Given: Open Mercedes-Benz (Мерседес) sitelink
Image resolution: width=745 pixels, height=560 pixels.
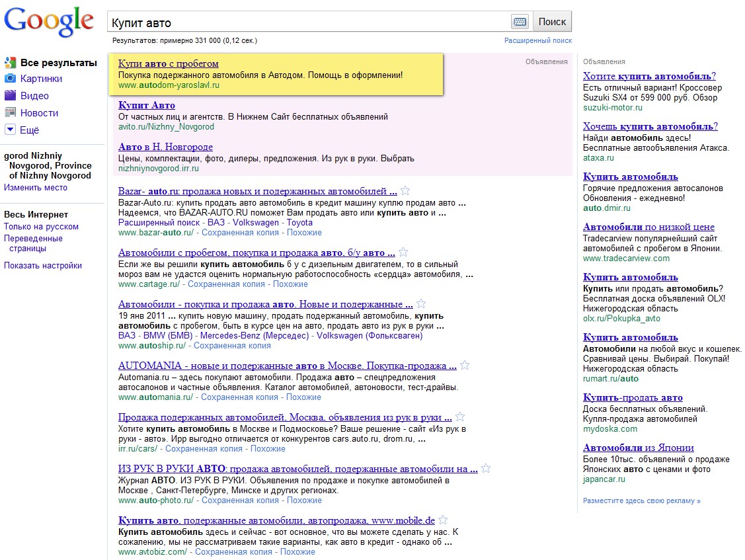Looking at the screenshot, I should (x=255, y=336).
